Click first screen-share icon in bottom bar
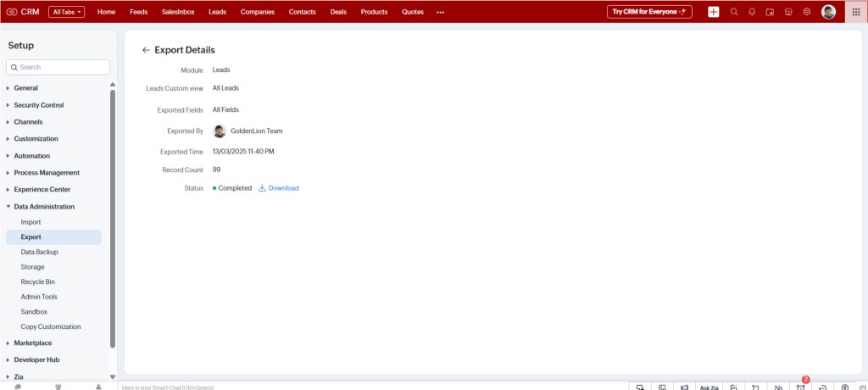Image resolution: width=868 pixels, height=390 pixels. click(x=640, y=387)
